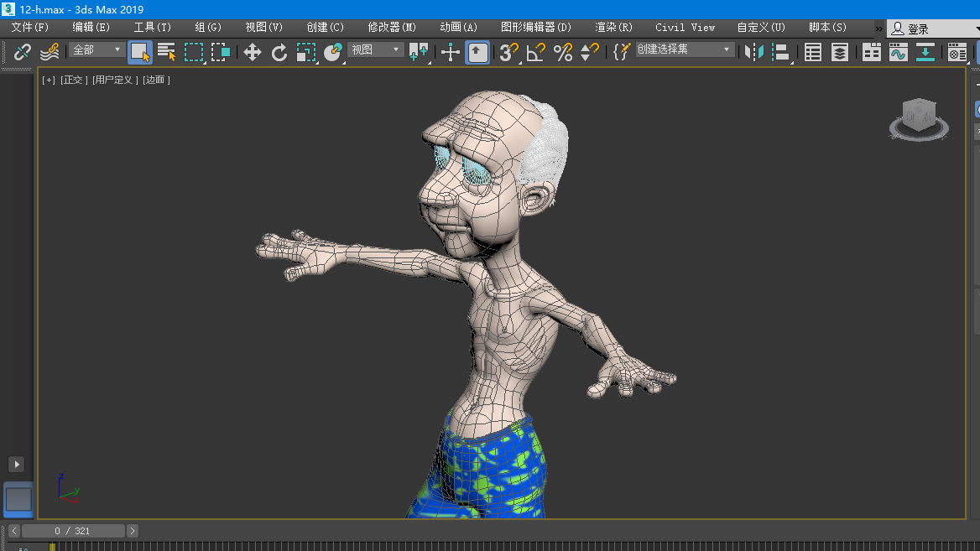Expand the menu bar overflow chevron
The image size is (980, 551).
click(878, 29)
